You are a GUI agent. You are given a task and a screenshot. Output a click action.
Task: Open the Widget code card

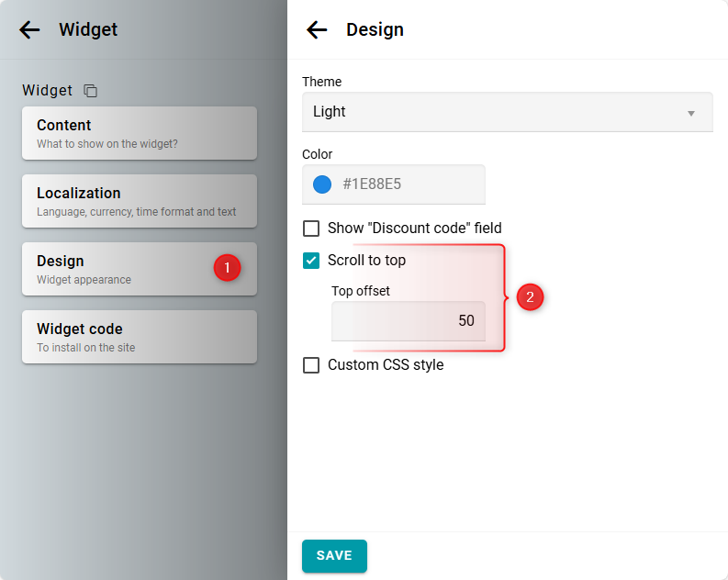tap(139, 337)
